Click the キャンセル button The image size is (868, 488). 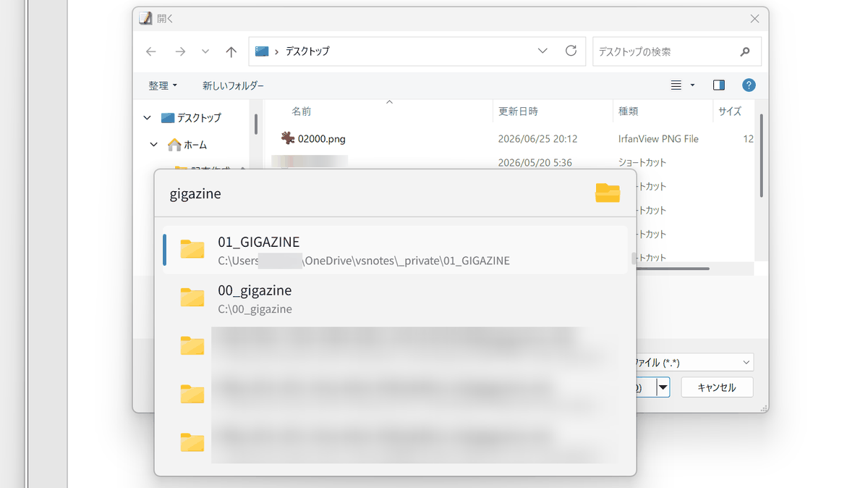[x=717, y=387]
